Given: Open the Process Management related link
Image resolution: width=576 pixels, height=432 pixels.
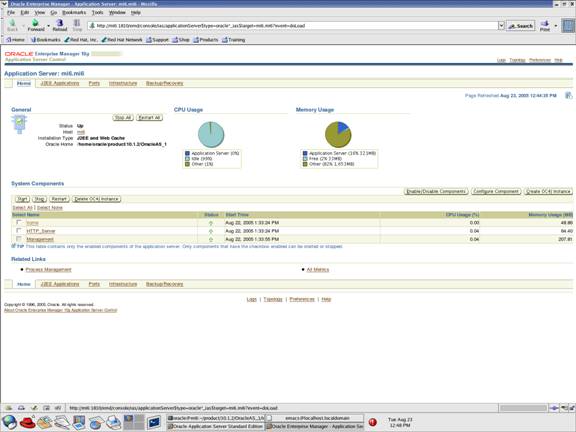Looking at the screenshot, I should coord(48,270).
